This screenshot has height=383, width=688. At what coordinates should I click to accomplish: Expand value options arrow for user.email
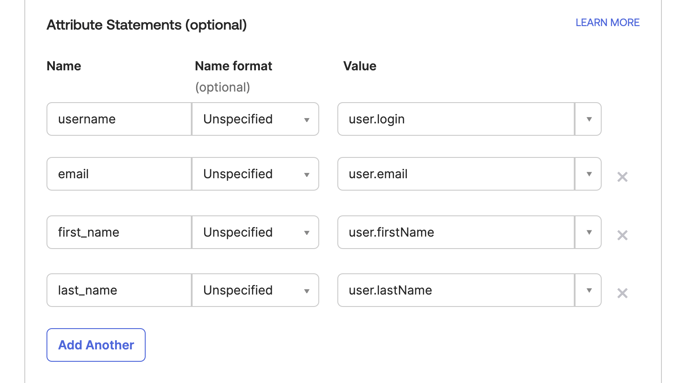pos(588,174)
